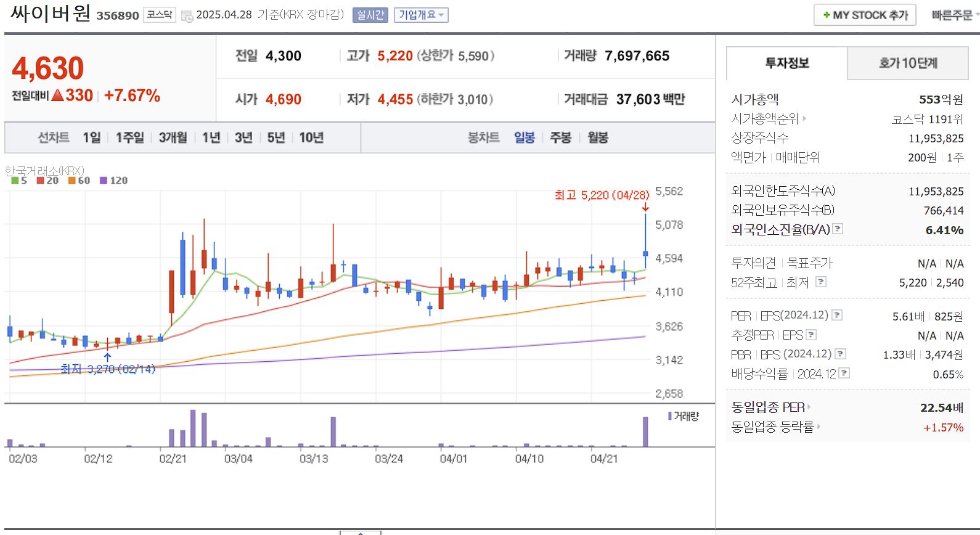Image resolution: width=980 pixels, height=535 pixels.
Task: Click the 실시간 button
Action: coord(370,15)
